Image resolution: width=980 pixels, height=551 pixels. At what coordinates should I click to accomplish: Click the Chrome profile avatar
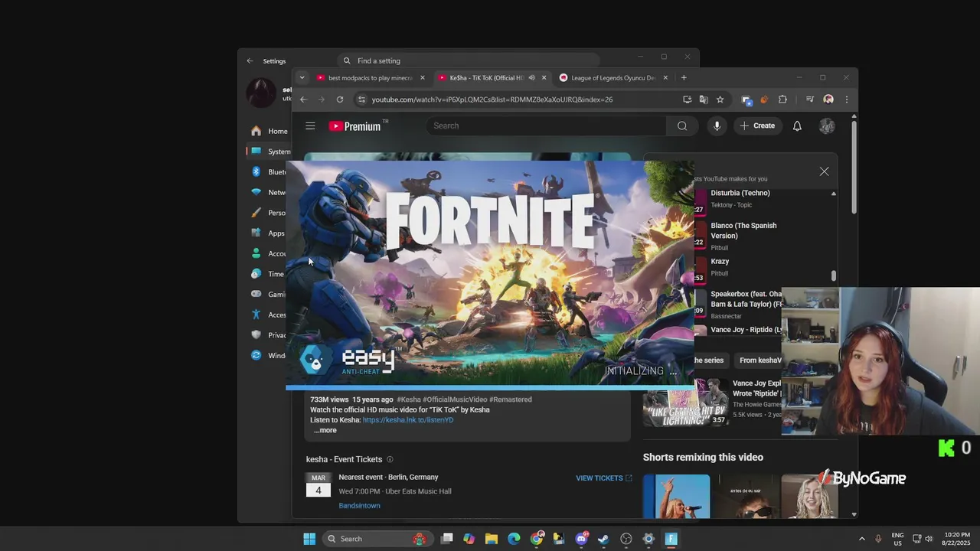(x=828, y=99)
